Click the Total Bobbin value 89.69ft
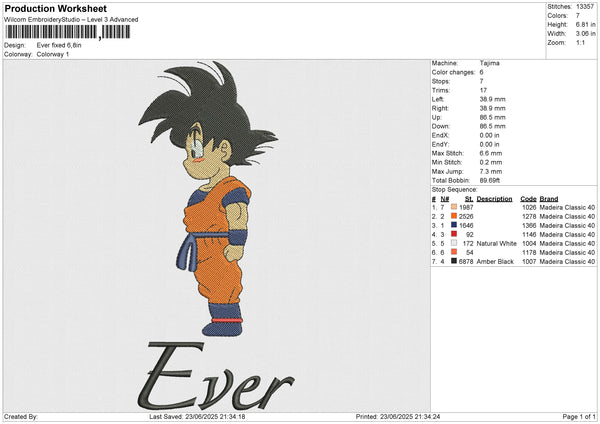Screen dimensions: 600x424 coord(490,181)
